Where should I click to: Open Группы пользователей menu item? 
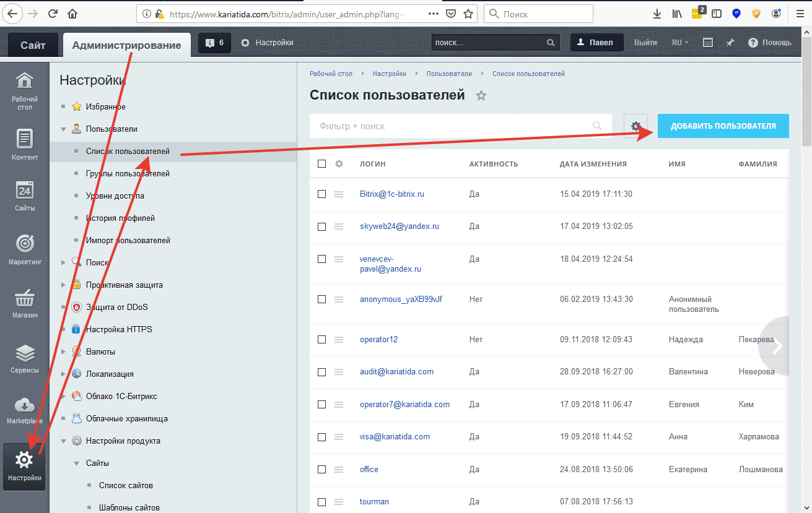128,174
